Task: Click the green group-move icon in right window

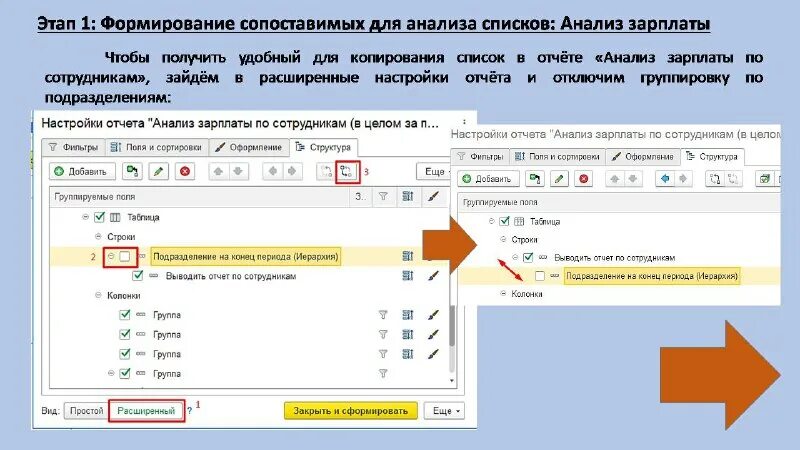Action: (534, 179)
